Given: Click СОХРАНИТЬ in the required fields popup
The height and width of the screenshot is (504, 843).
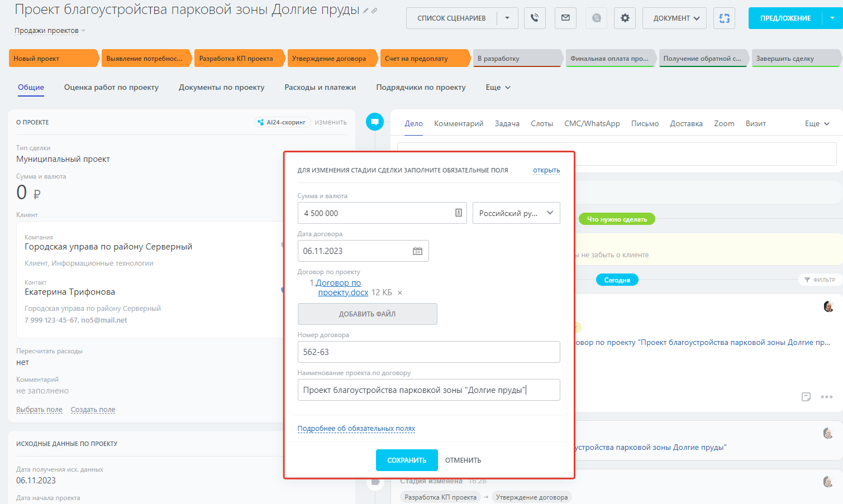Looking at the screenshot, I should click(407, 460).
